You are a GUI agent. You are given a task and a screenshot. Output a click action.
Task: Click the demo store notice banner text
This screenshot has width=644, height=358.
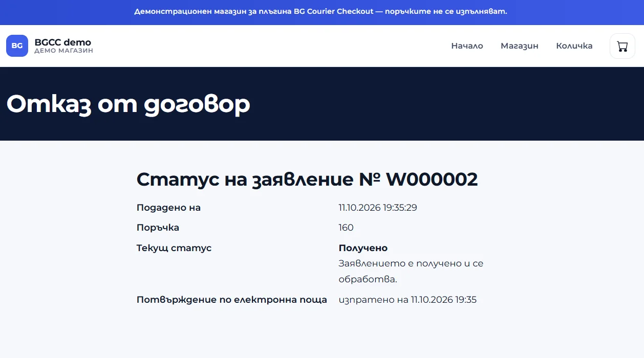(321, 11)
